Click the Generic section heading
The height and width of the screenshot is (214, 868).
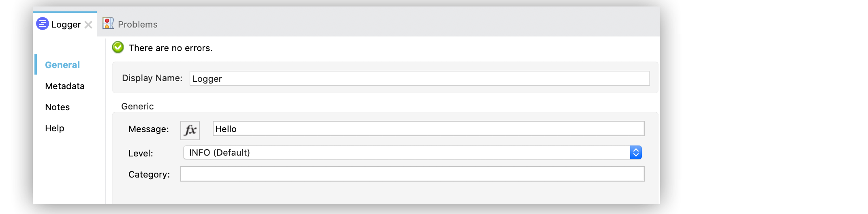coord(137,106)
